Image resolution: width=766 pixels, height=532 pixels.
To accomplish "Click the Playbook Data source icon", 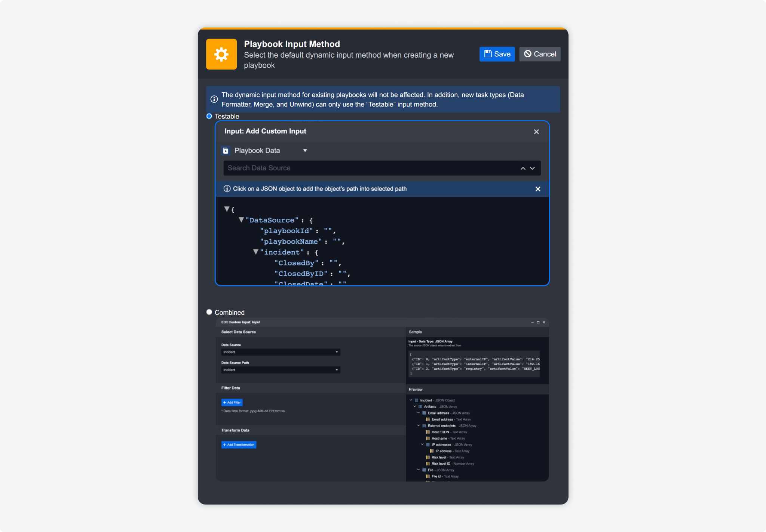I will point(226,151).
